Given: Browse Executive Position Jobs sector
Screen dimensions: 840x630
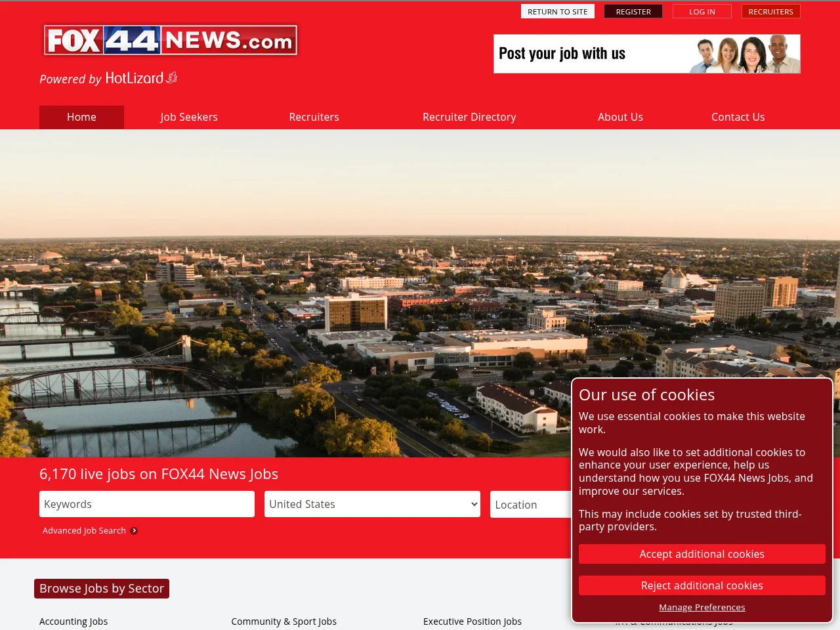Looking at the screenshot, I should click(x=472, y=621).
